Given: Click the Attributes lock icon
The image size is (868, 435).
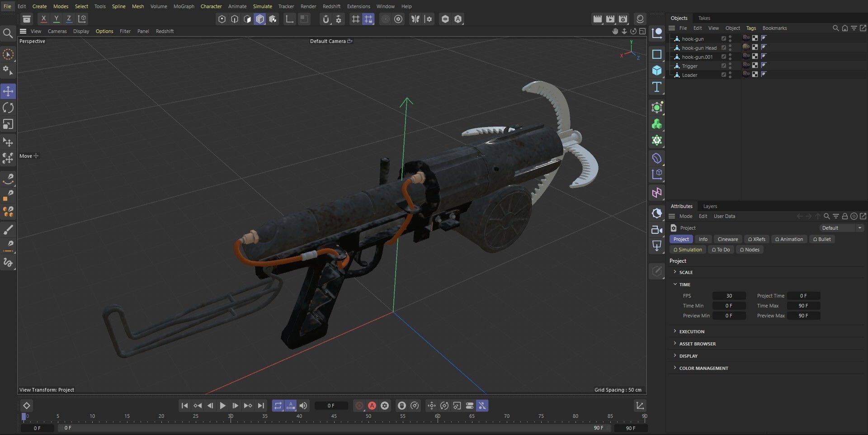Looking at the screenshot, I should coord(844,216).
